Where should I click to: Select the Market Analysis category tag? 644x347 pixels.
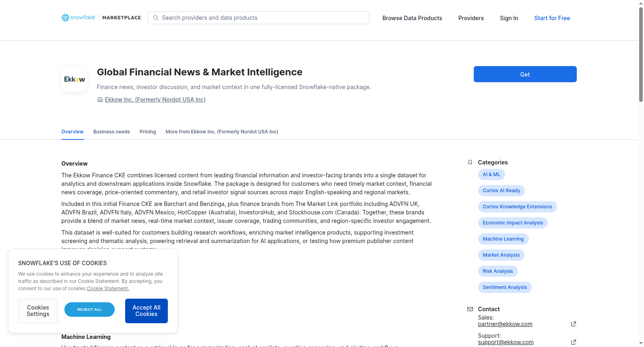tap(501, 255)
